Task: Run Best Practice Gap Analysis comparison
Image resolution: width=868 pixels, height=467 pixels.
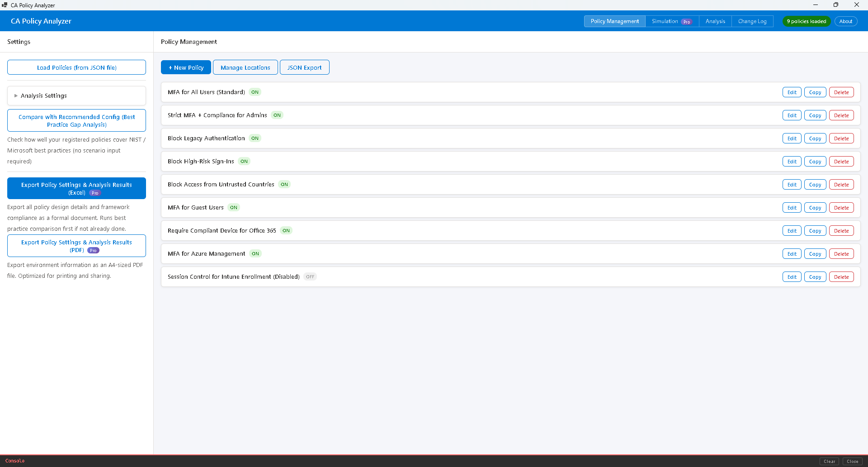Action: (76, 120)
